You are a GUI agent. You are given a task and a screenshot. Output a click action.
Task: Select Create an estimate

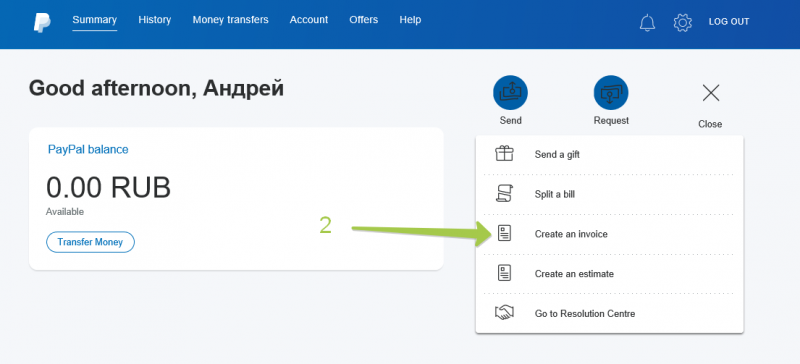tap(574, 274)
